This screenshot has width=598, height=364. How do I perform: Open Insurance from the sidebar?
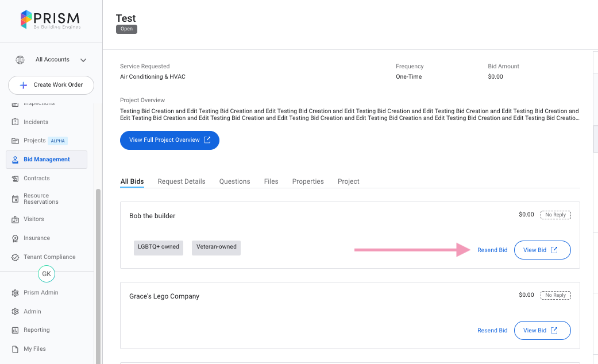[37, 238]
